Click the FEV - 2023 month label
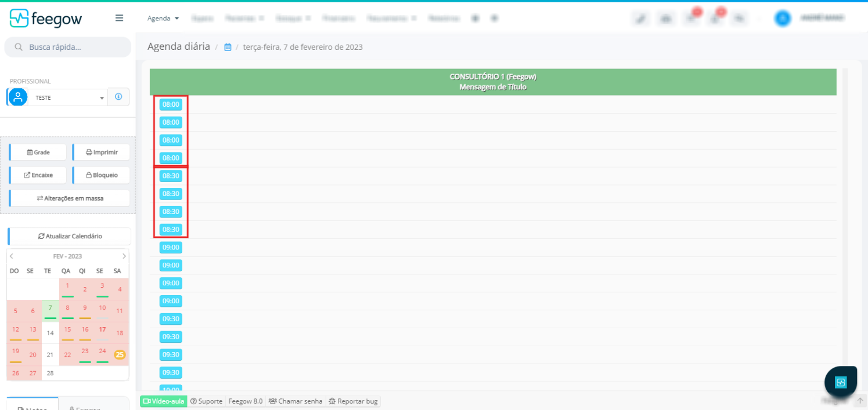This screenshot has height=410, width=868. click(67, 256)
